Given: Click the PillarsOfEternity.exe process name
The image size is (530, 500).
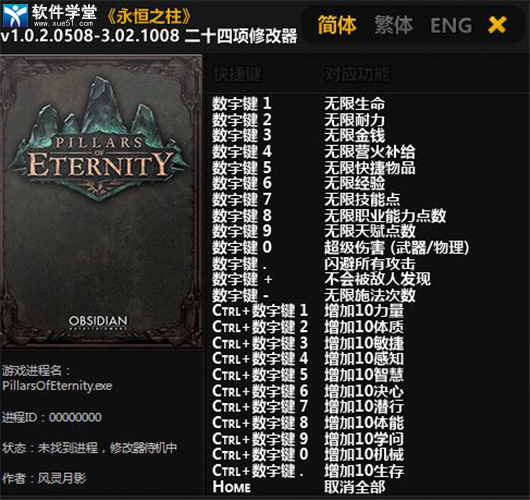Looking at the screenshot, I should pos(57,386).
